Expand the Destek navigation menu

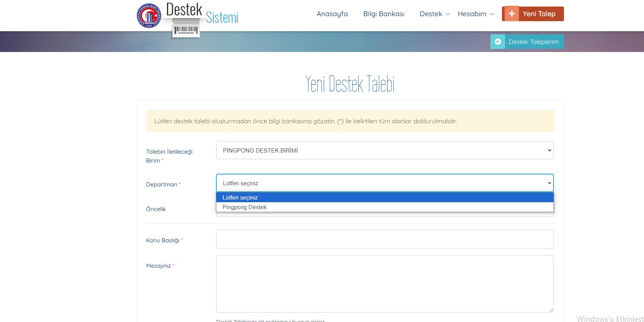click(x=435, y=14)
